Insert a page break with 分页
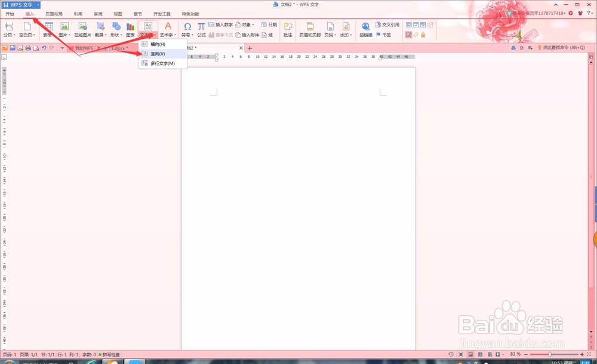Viewport: 597px width, 364px height. [9, 29]
